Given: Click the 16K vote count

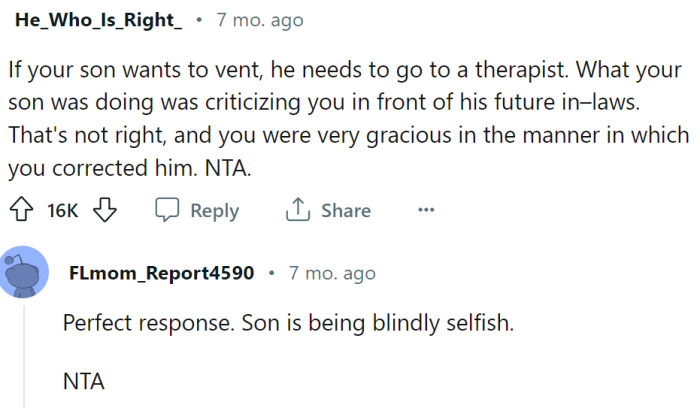Looking at the screenshot, I should (63, 211).
